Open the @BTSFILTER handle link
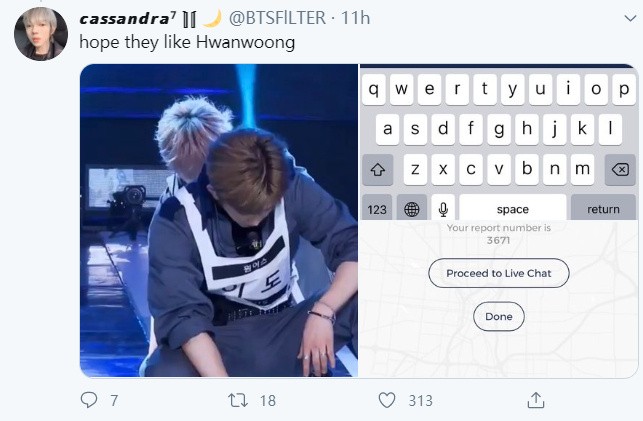The image size is (643, 421). 278,18
